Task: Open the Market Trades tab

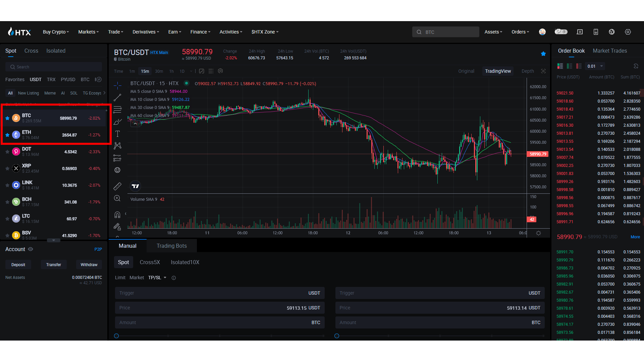Action: (x=610, y=51)
